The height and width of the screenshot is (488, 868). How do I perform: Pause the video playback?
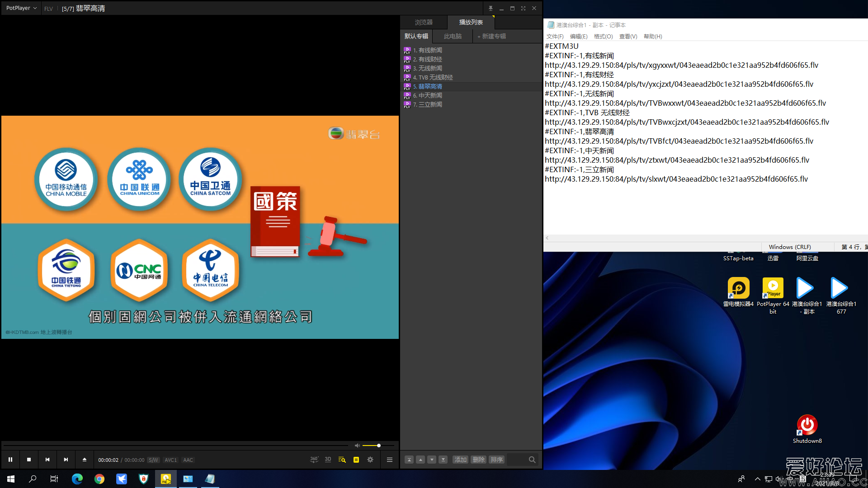[10, 460]
